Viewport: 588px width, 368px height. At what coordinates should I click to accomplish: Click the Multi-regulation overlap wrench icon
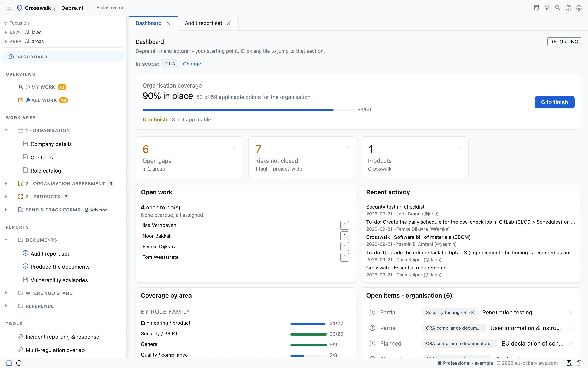[x=21, y=350]
